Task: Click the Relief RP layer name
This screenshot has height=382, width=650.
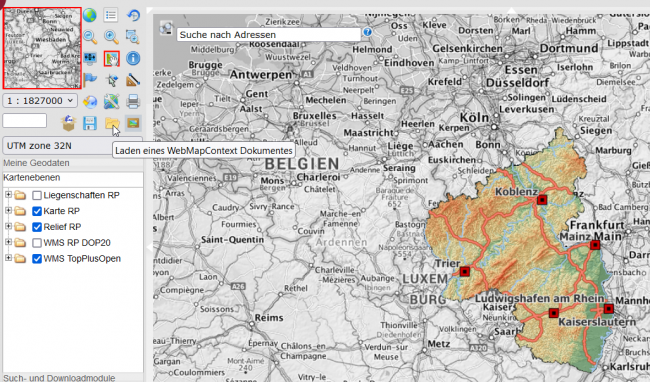Action: pyautogui.click(x=62, y=227)
